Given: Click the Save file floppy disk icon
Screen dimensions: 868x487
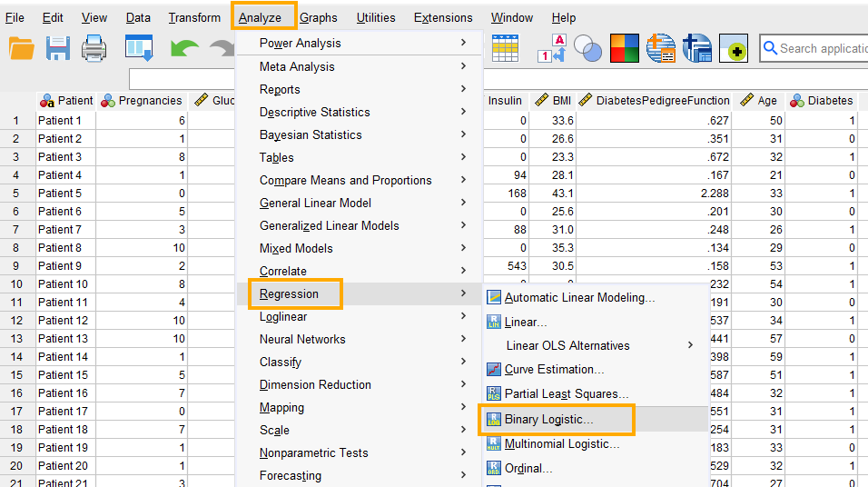Looking at the screenshot, I should [x=57, y=49].
